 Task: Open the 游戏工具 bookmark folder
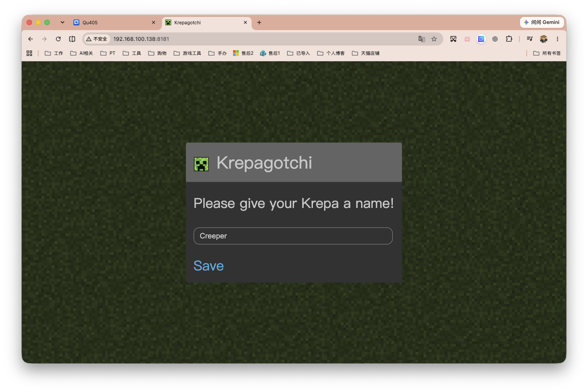click(x=188, y=53)
